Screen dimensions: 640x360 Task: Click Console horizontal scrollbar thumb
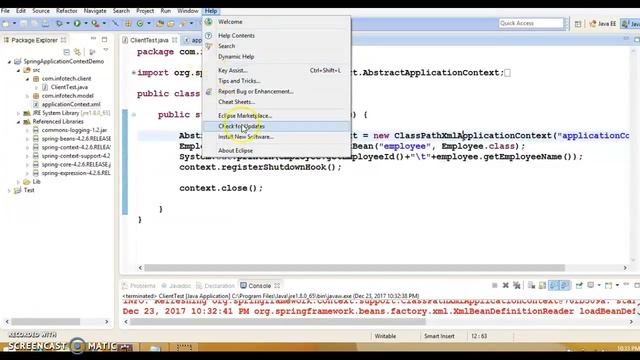(x=278, y=322)
